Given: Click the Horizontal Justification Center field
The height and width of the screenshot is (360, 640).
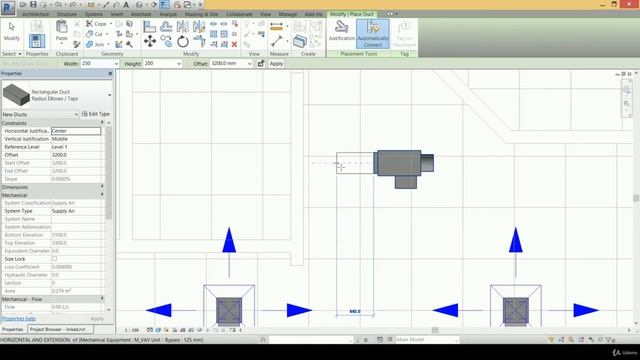Looking at the screenshot, I should point(76,131).
